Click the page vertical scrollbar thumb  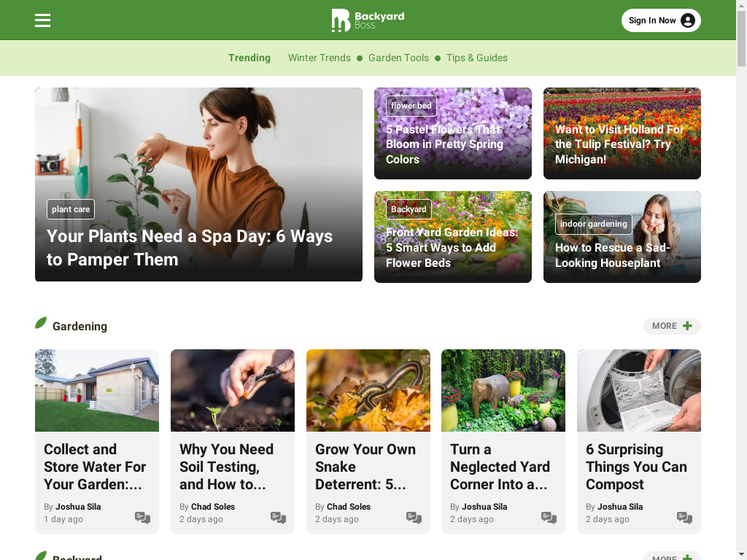(x=741, y=38)
